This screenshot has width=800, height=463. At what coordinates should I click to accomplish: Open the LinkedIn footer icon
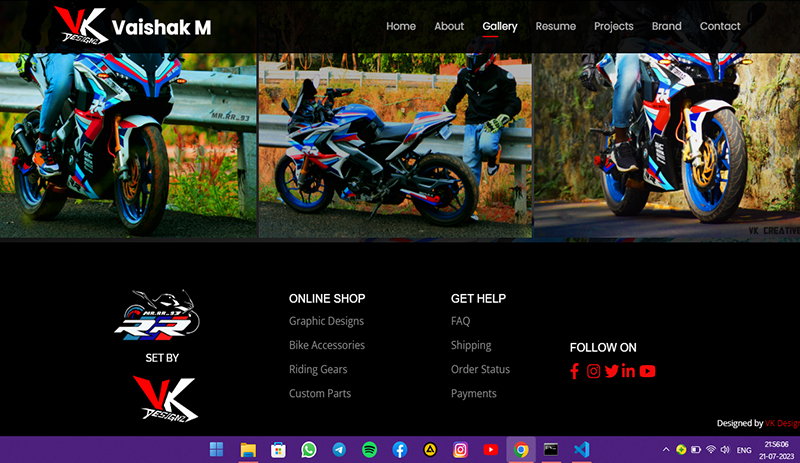coord(628,371)
